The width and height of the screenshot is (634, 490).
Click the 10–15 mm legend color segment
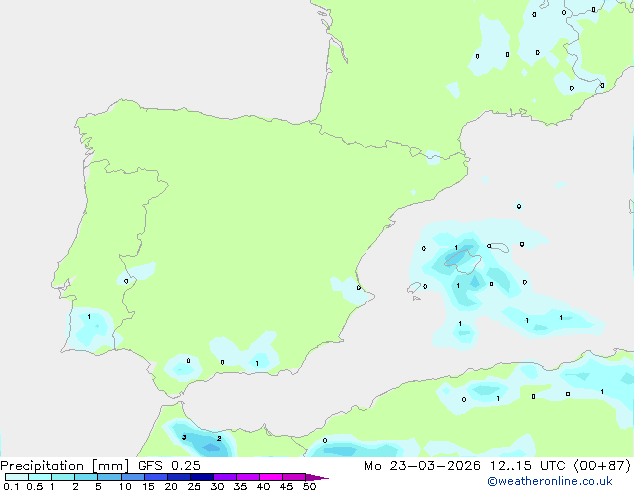click(133, 477)
